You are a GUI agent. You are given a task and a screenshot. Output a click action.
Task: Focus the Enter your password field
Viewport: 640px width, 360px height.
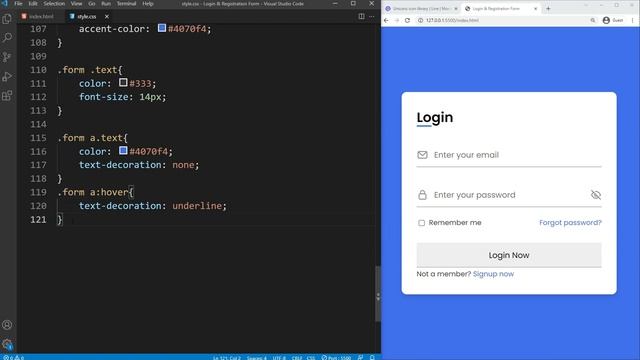510,195
